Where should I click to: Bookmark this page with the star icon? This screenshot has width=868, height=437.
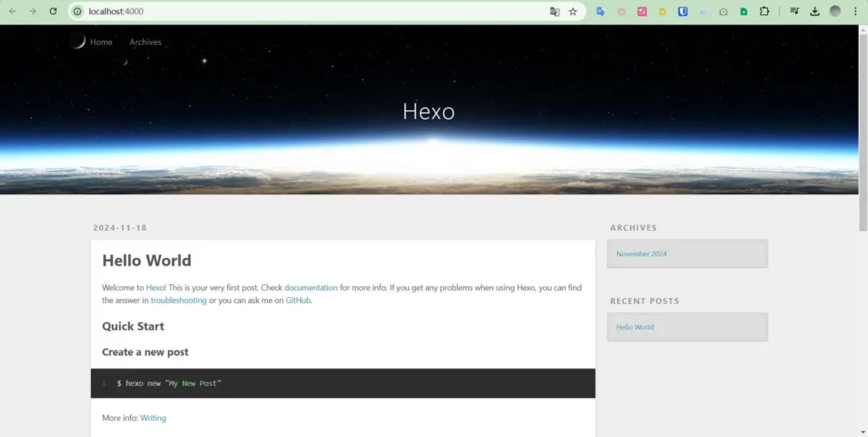pyautogui.click(x=573, y=12)
